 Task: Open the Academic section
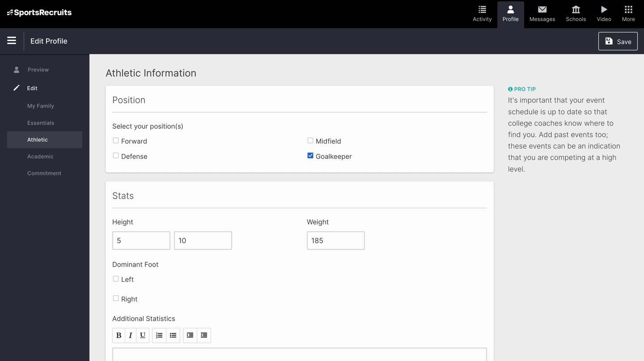40,157
